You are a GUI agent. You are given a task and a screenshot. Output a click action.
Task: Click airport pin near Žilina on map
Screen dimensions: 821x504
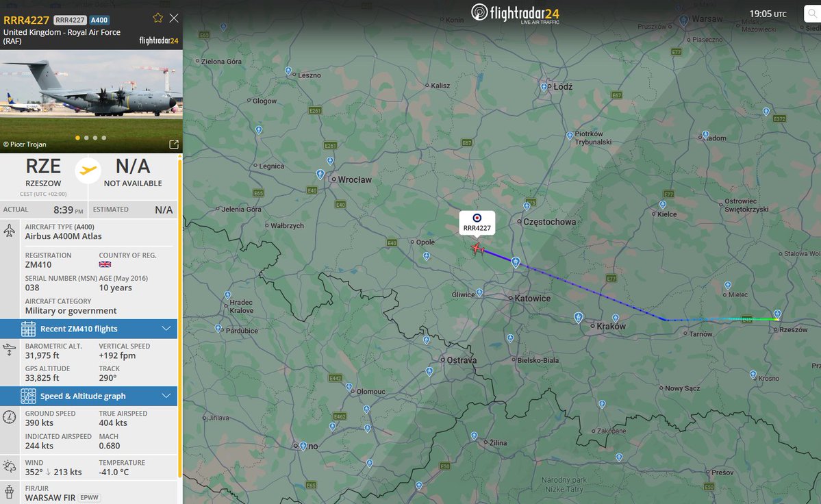(474, 436)
